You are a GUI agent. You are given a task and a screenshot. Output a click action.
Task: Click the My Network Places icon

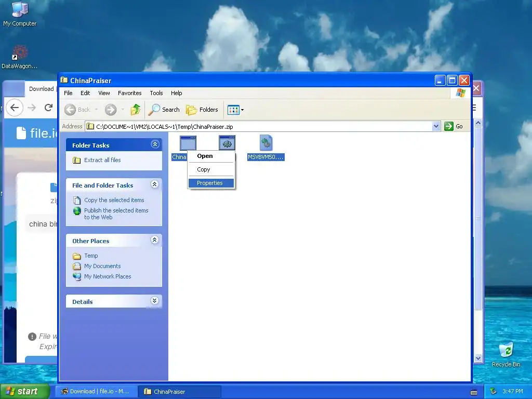(x=77, y=276)
